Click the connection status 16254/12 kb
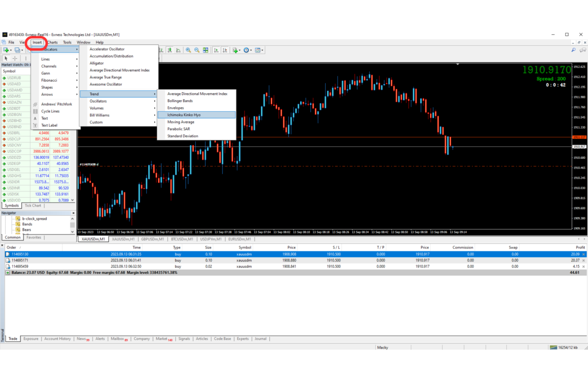 pyautogui.click(x=564, y=348)
